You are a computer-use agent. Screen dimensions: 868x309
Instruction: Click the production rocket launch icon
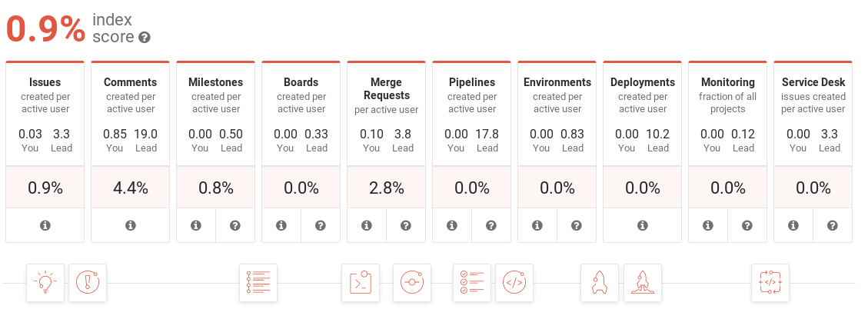(643, 282)
